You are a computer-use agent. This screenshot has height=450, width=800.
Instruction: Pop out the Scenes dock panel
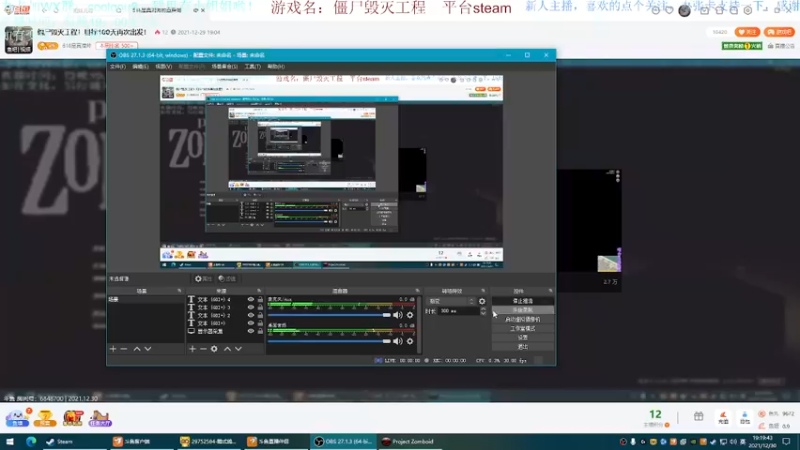coord(179,291)
